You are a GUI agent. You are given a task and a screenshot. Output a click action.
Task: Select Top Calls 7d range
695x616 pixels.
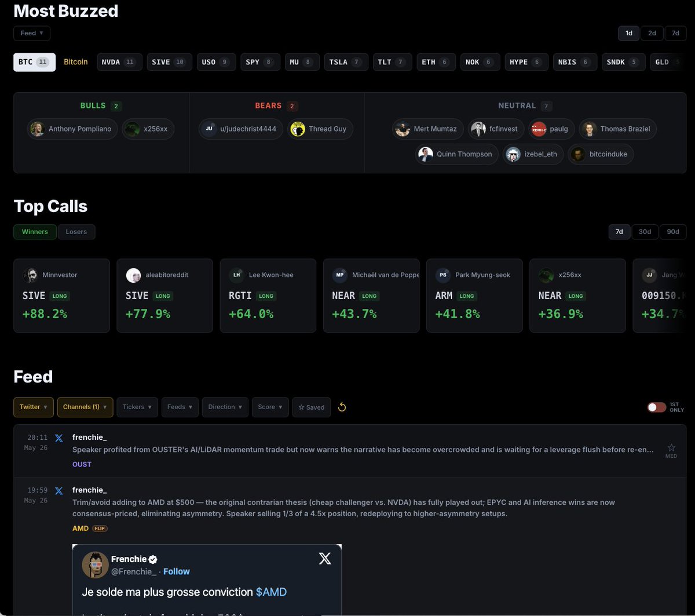point(619,232)
